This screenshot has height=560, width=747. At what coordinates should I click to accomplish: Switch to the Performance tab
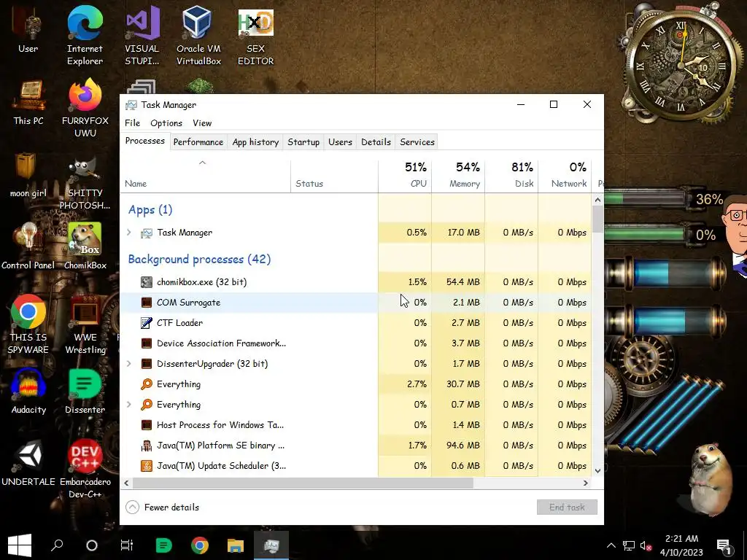pos(198,142)
